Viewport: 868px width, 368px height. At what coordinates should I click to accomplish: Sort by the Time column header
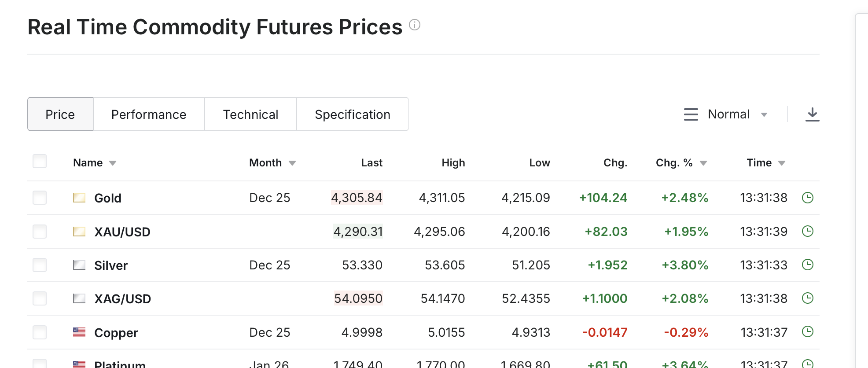[759, 163]
